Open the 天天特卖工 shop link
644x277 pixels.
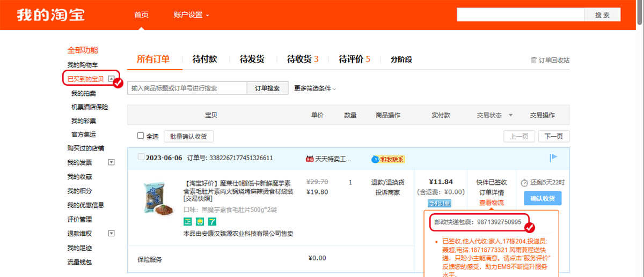click(333, 159)
